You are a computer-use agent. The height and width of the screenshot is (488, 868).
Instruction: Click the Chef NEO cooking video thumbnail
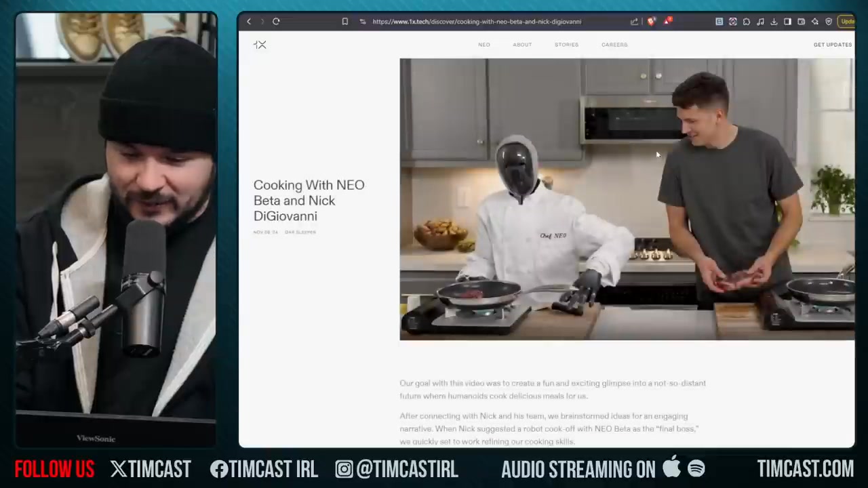[x=627, y=199]
